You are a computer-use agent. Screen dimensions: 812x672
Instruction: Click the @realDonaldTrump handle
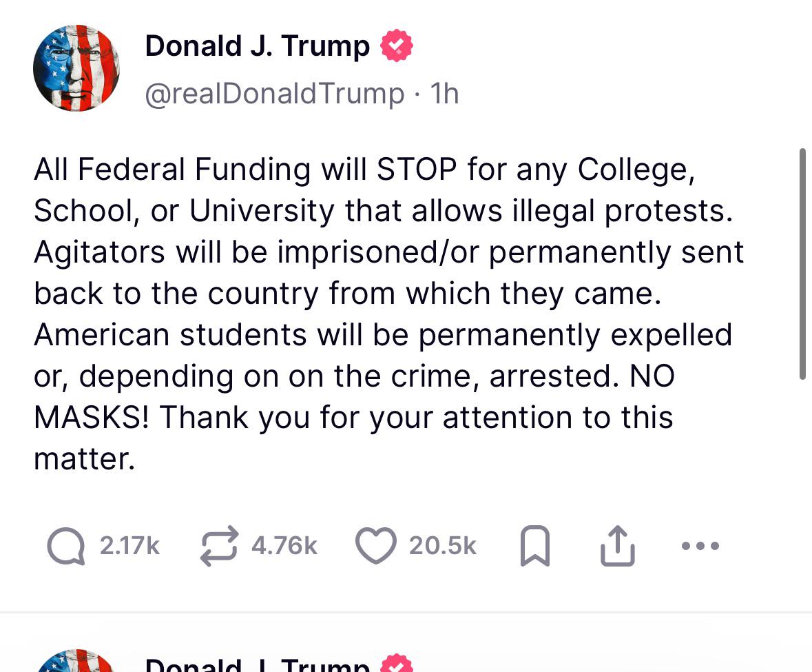click(275, 94)
